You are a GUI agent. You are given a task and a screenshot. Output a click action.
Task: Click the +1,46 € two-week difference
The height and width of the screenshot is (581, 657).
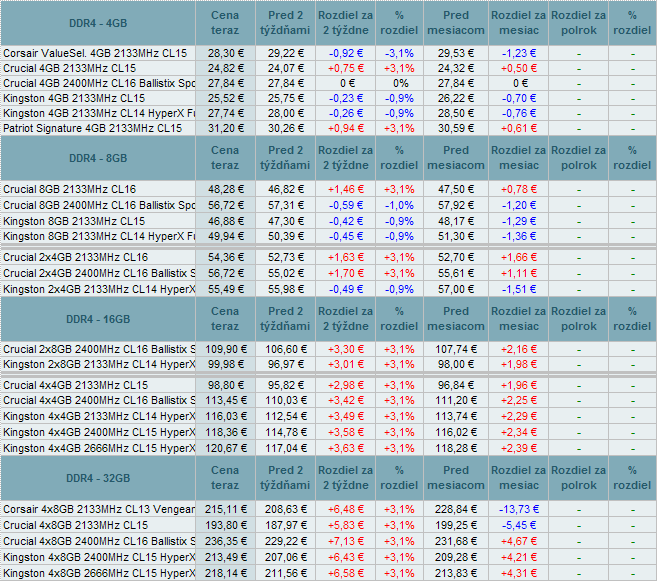346,189
